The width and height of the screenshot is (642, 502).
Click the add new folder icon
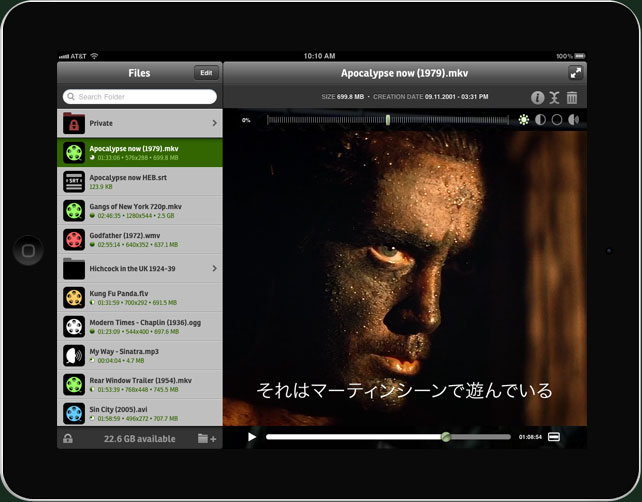[207, 438]
